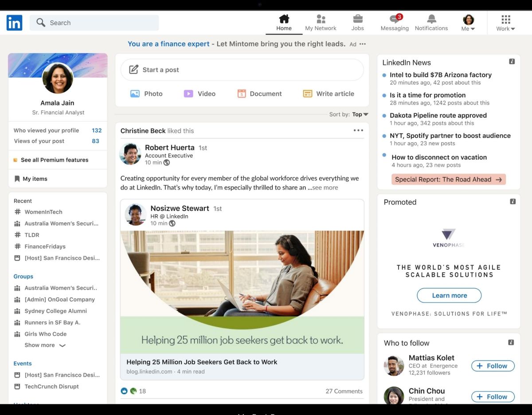The image size is (532, 415).
Task: Open How to disconnect on vacation story
Action: tap(439, 157)
